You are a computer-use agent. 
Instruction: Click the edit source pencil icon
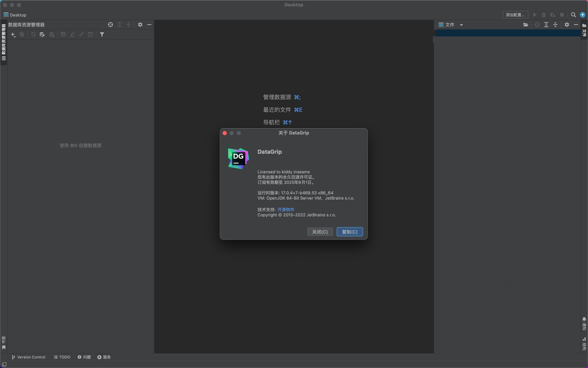[72, 34]
